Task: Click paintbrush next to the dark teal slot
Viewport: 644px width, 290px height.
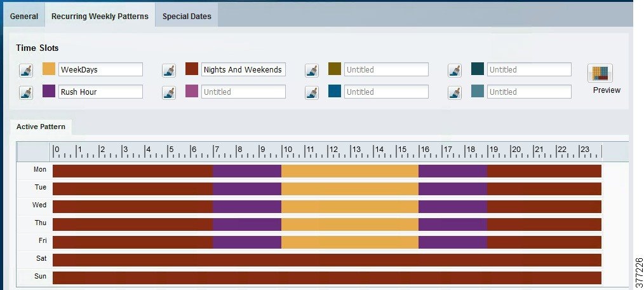Action: coord(454,70)
